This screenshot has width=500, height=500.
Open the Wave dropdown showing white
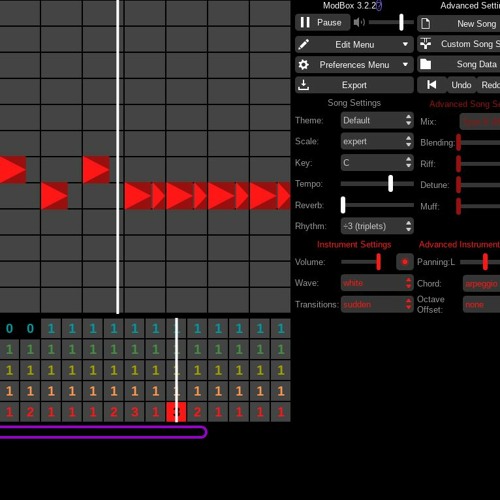(x=377, y=283)
